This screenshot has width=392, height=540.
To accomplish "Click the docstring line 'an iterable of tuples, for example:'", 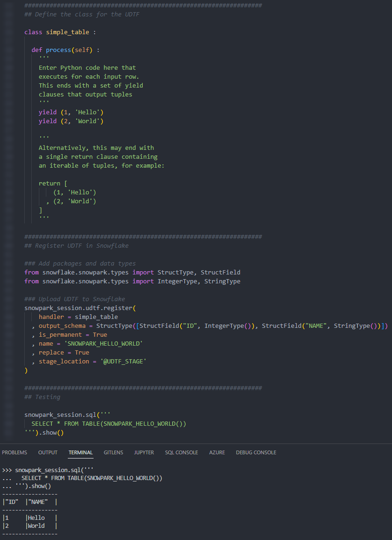I will tap(102, 166).
